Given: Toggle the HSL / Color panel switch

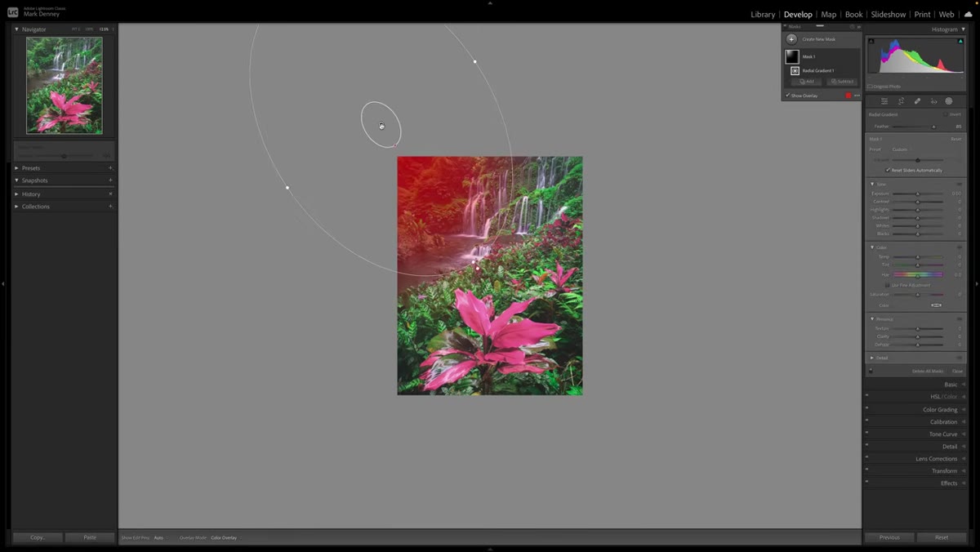Looking at the screenshot, I should (x=867, y=396).
